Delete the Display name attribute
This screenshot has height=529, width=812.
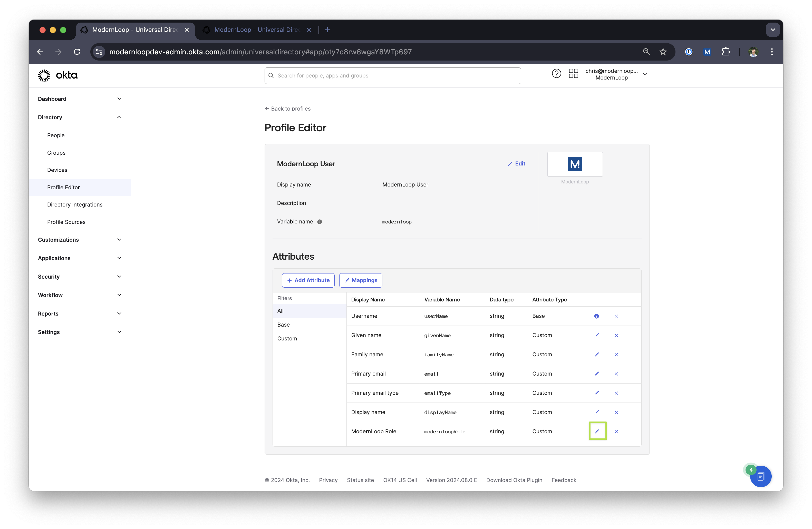(x=616, y=412)
